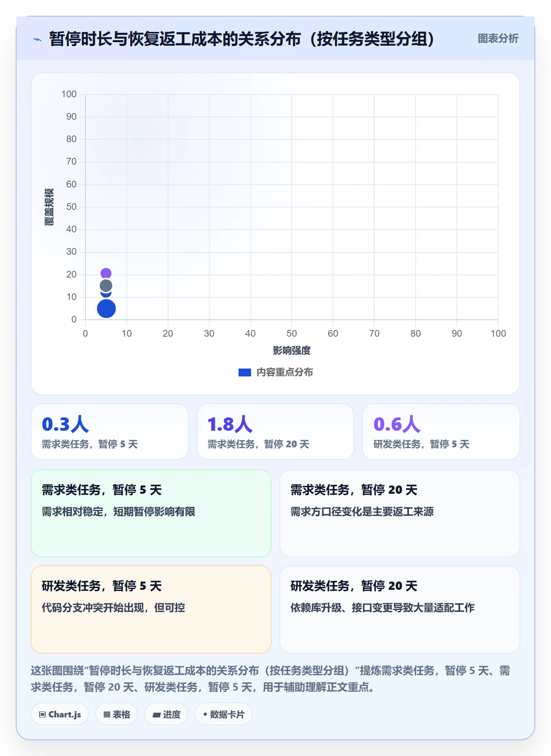
Task: Click text 依赖库升级、接口变更导致大量适配工作
Action: coord(383,608)
